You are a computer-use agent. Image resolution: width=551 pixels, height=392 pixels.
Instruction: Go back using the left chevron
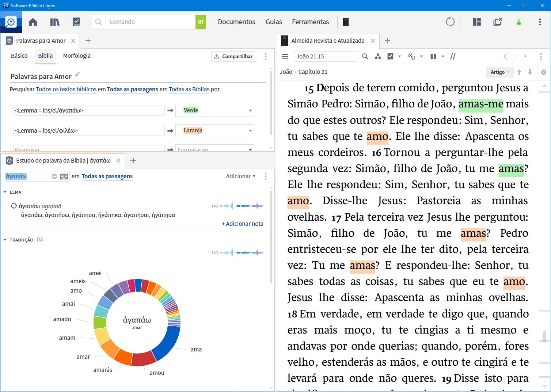tap(505, 56)
